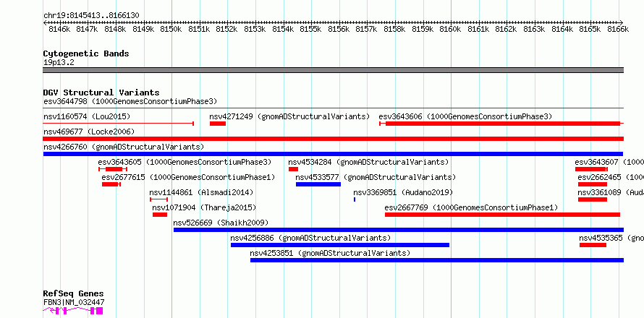Click the nsv526669 blue variant bar

pyautogui.click(x=399, y=230)
